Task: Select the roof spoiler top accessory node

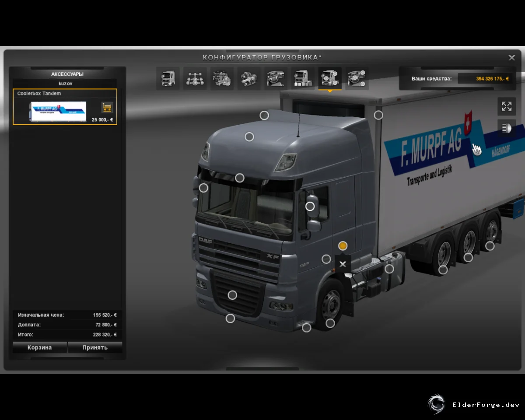Action: click(264, 115)
